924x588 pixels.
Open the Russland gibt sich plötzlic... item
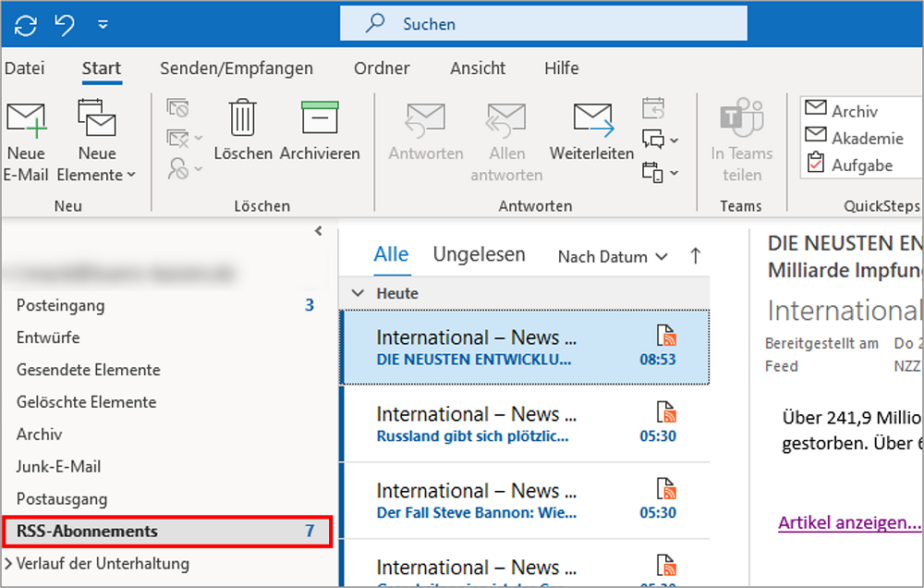(x=525, y=424)
